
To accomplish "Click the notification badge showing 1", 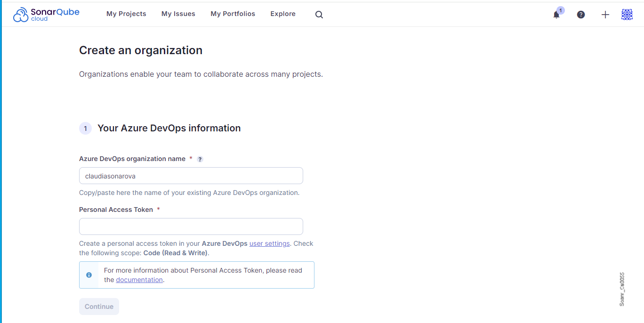I will tap(560, 10).
